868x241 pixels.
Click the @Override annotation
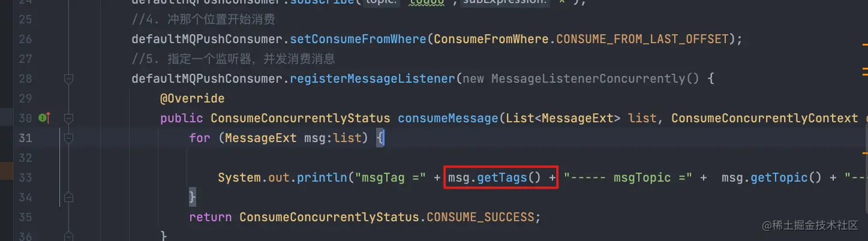(x=192, y=98)
